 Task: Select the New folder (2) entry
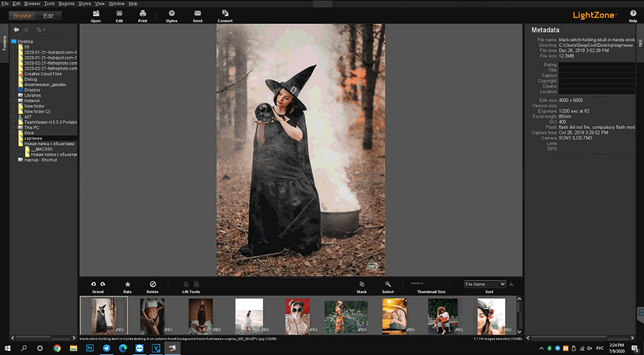point(37,111)
